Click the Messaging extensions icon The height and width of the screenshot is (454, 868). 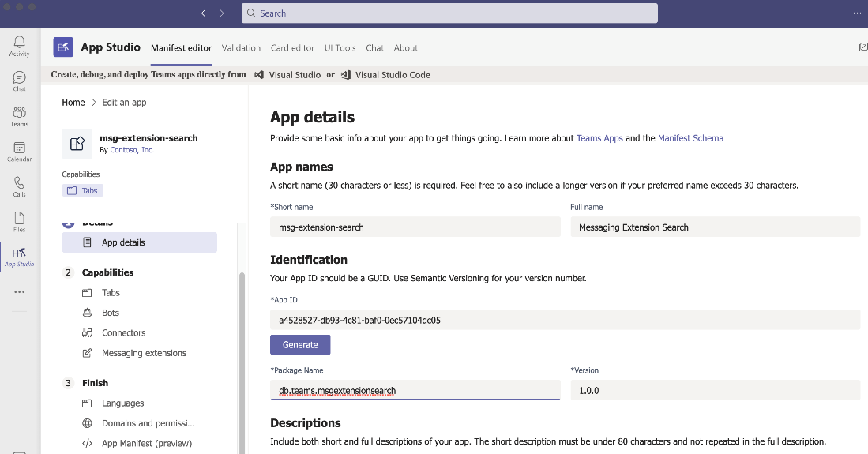(x=87, y=353)
